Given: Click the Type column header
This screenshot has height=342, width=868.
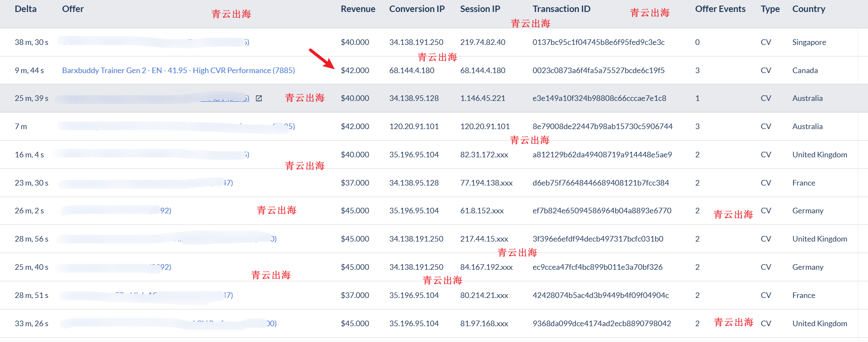Looking at the screenshot, I should [x=770, y=9].
